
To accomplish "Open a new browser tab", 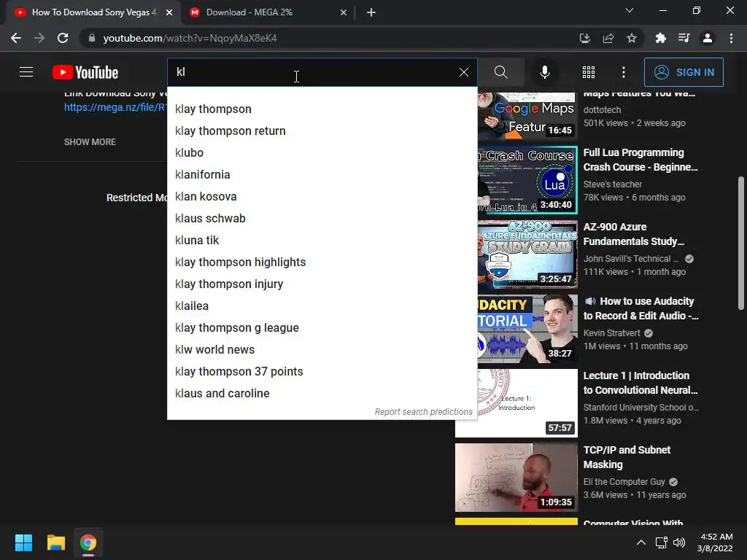I will 371,12.
